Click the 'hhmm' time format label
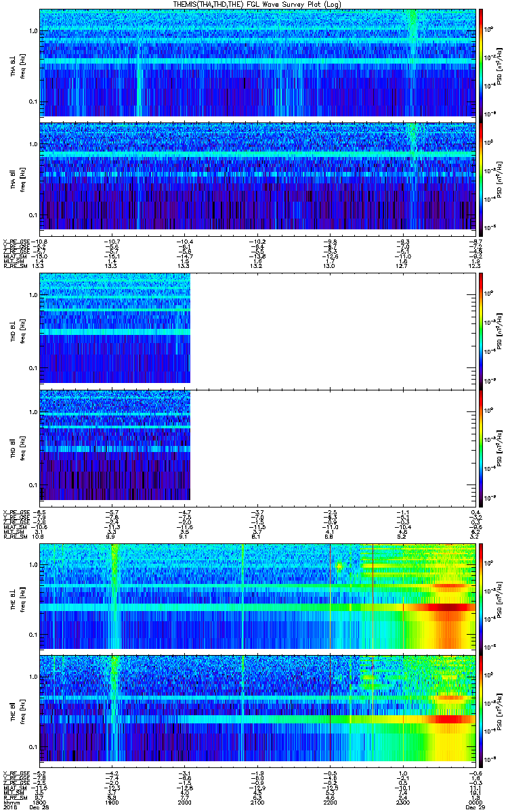The height and width of the screenshot is (812, 508). click(10, 802)
